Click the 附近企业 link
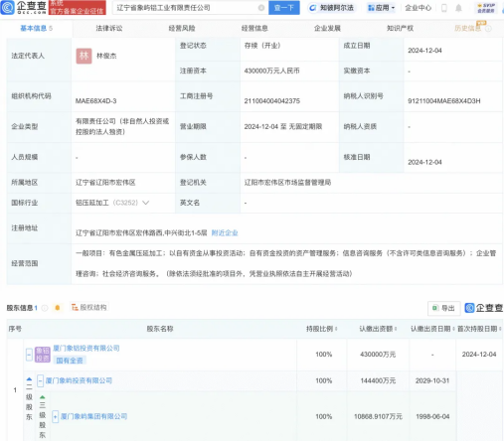The width and height of the screenshot is (504, 441). (225, 232)
